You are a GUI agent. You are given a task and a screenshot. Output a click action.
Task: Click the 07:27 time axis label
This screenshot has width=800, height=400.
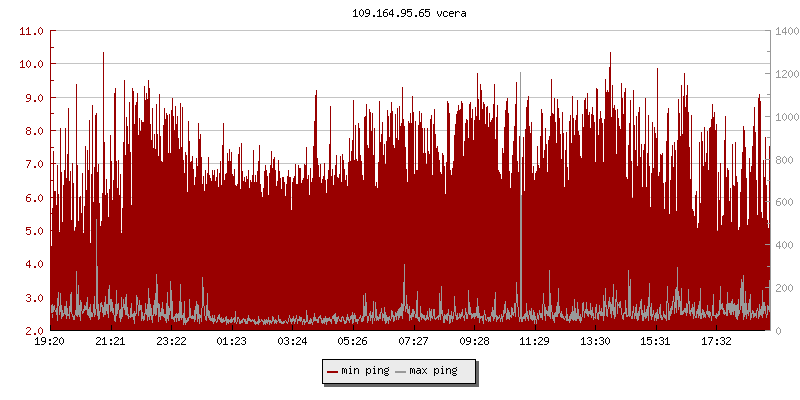point(414,342)
